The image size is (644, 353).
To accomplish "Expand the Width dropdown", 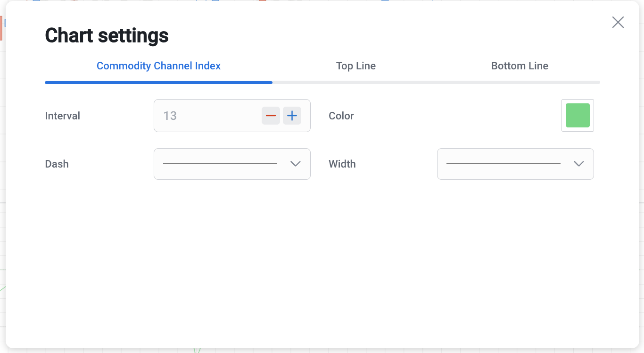I will click(515, 164).
